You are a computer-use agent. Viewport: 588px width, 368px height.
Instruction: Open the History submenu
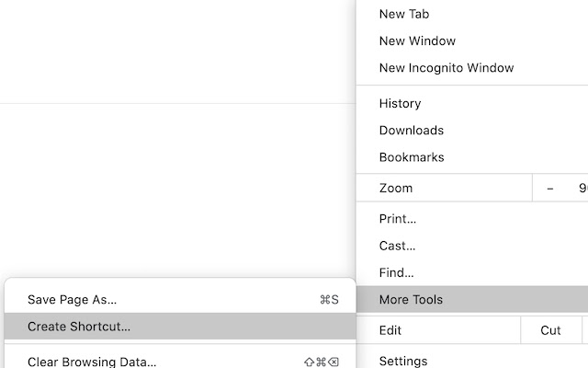coord(401,104)
